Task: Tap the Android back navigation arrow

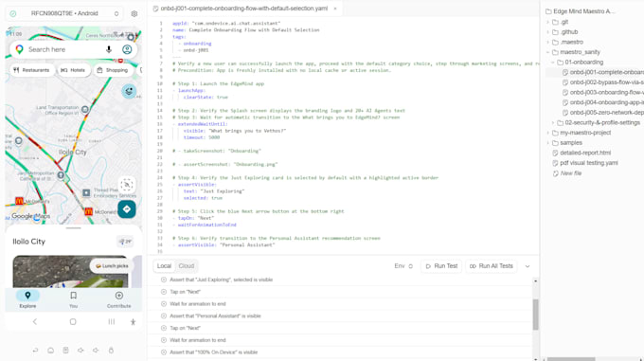Action: click(x=35, y=322)
